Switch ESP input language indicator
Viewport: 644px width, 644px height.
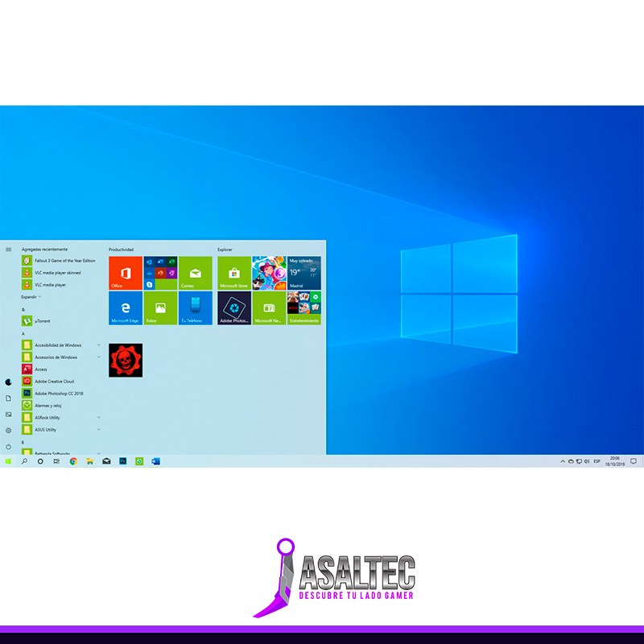pos(597,461)
